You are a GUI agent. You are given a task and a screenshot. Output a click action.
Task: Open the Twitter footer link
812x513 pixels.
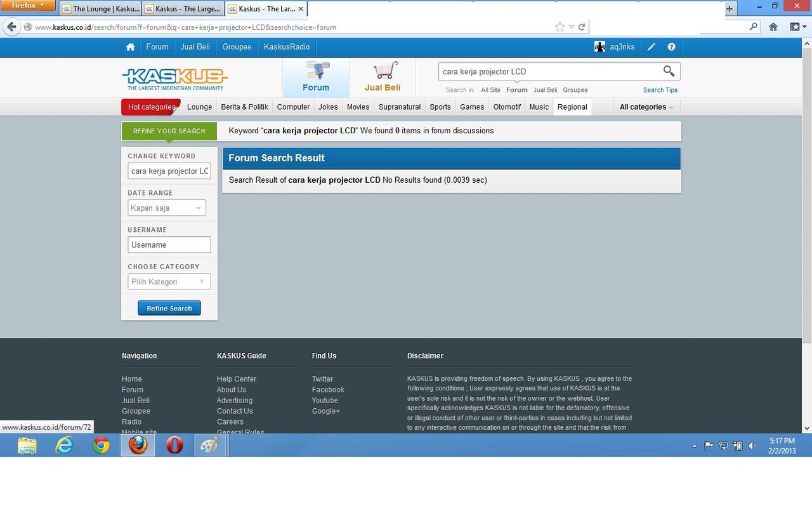tap(322, 379)
